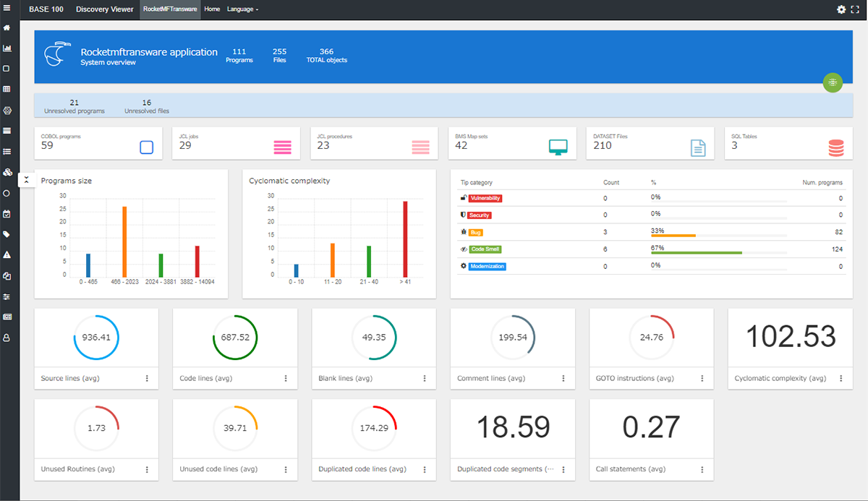Screen dimensions: 868x501
Task: Click the 936.41 Source lines gauge
Action: tap(96, 338)
